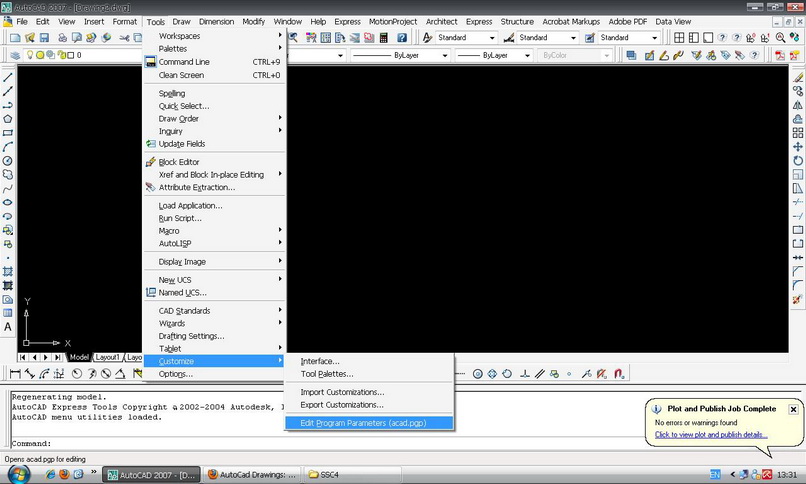Click the Help question mark icon

(402, 38)
